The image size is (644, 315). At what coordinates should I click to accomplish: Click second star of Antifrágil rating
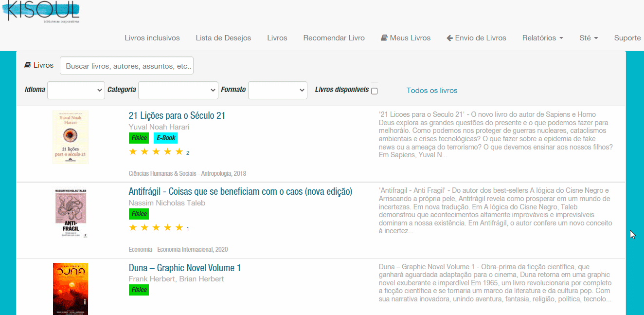144,228
